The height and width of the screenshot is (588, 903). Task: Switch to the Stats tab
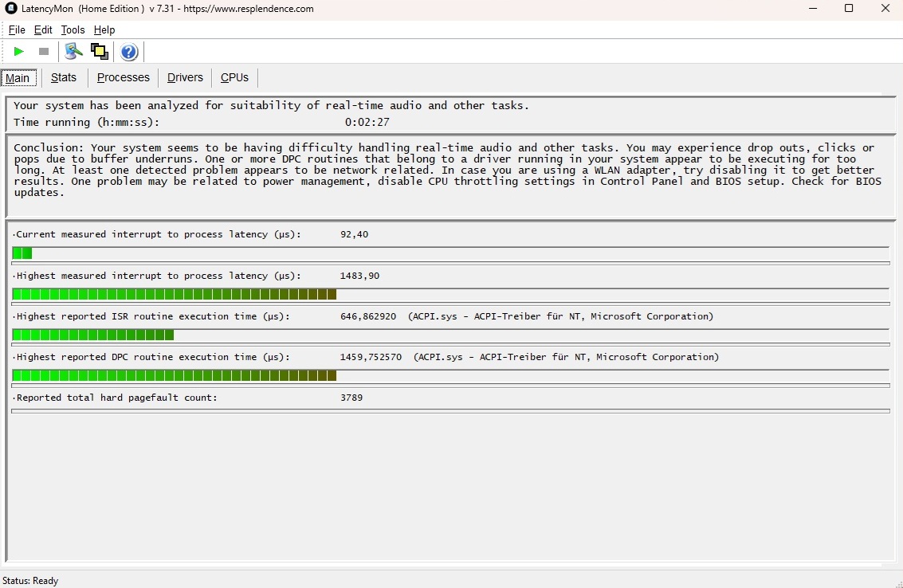(64, 77)
